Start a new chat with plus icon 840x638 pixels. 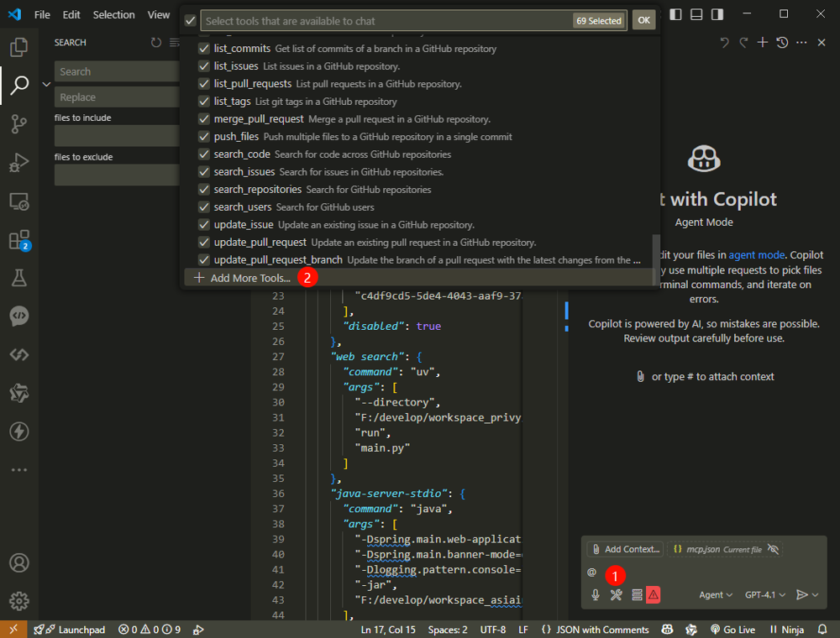tap(763, 43)
